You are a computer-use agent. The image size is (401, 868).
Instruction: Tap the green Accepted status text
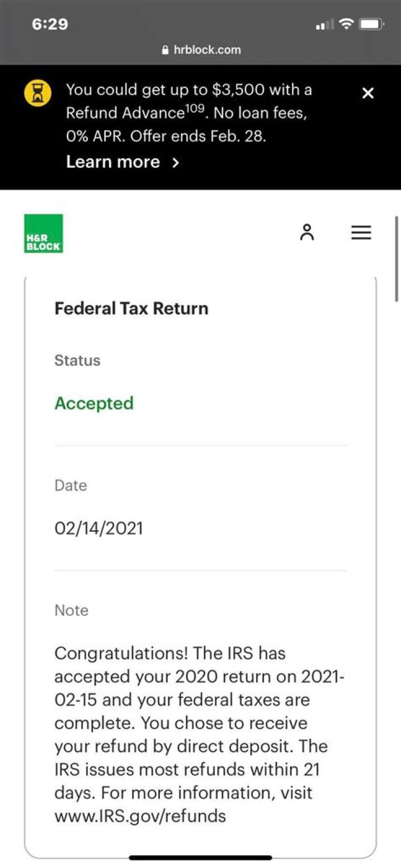94,403
